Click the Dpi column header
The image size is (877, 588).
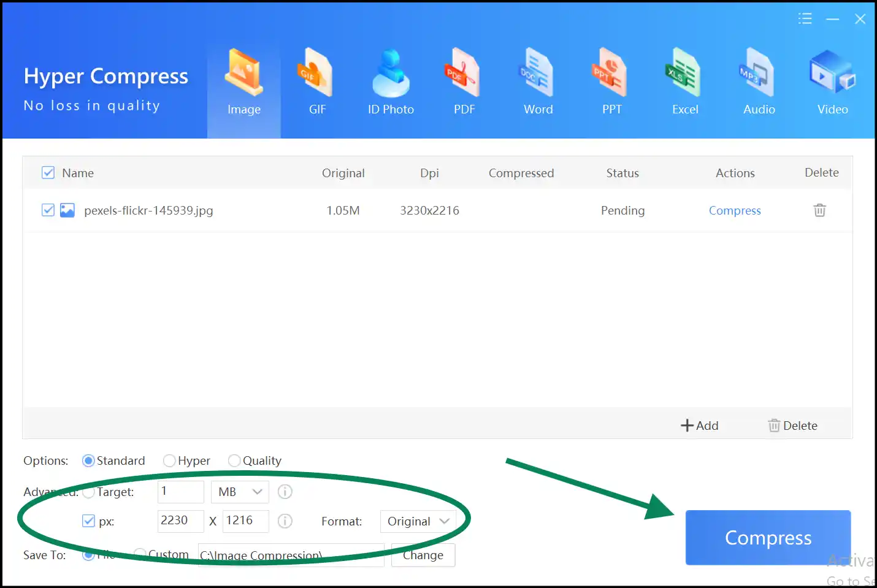pyautogui.click(x=429, y=173)
